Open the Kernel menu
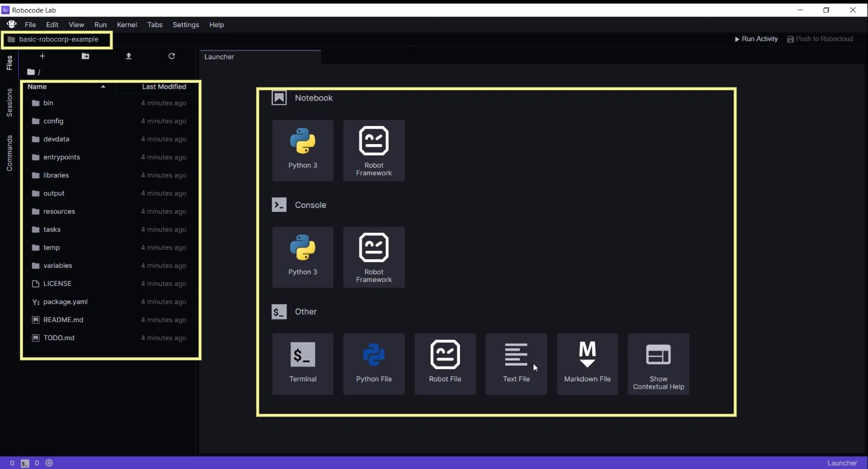868x469 pixels. click(x=127, y=25)
